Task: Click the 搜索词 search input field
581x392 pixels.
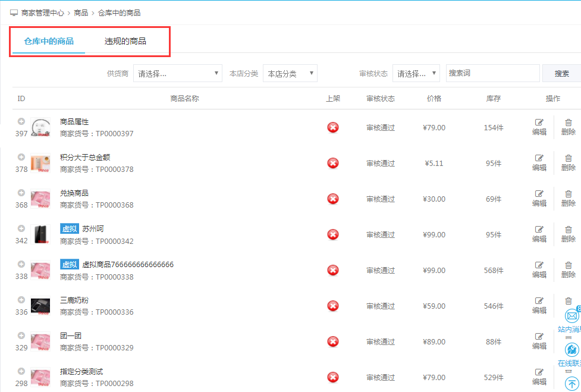Action: pyautogui.click(x=492, y=73)
